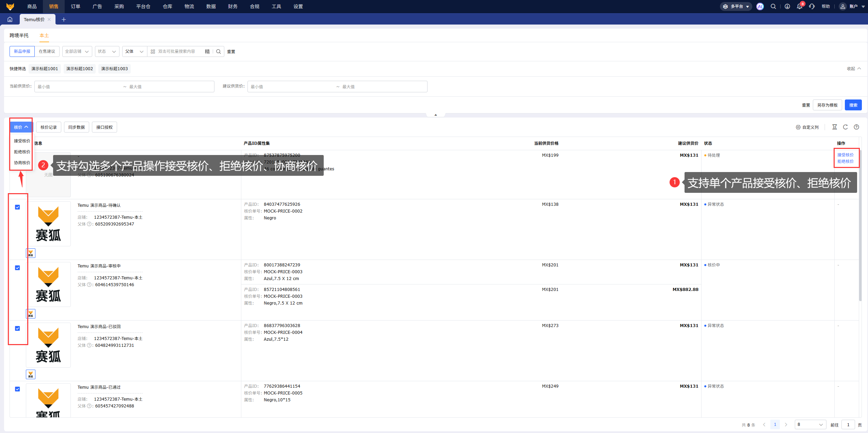
Task: Open the 商品 top menu
Action: click(32, 6)
